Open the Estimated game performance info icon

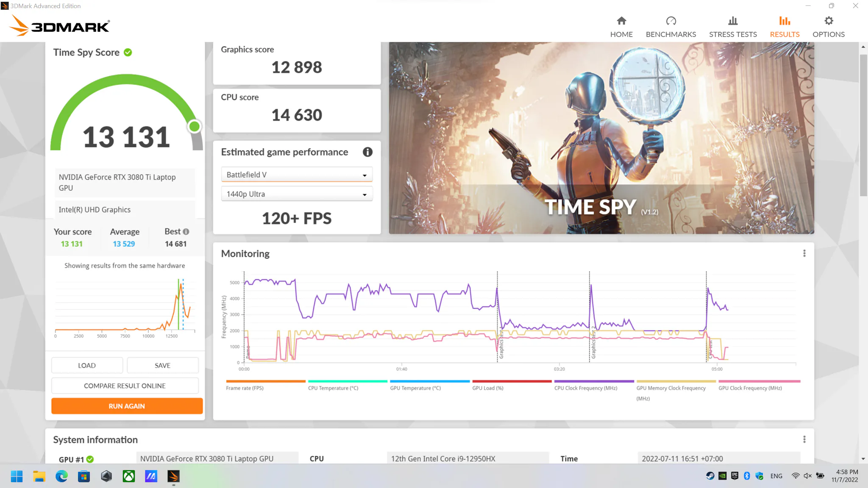coord(367,152)
